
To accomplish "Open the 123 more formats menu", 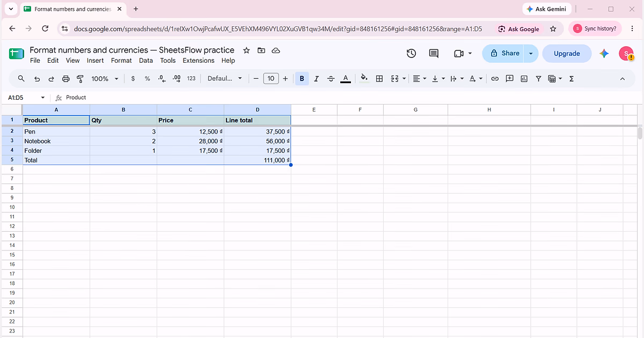I will (x=191, y=78).
